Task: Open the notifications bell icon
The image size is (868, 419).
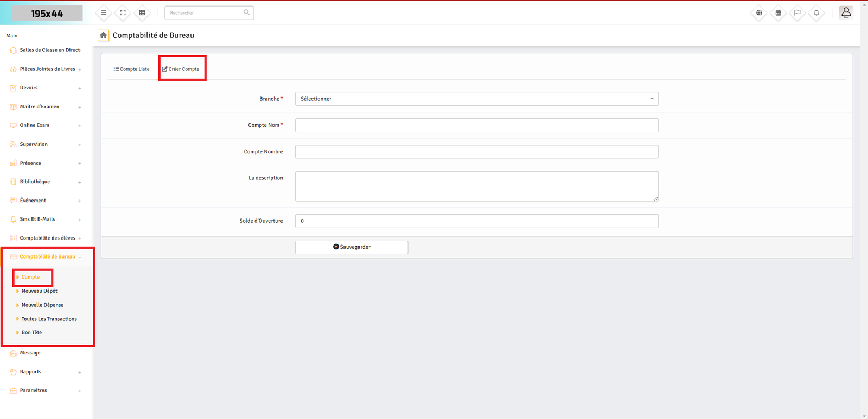Action: (x=816, y=12)
